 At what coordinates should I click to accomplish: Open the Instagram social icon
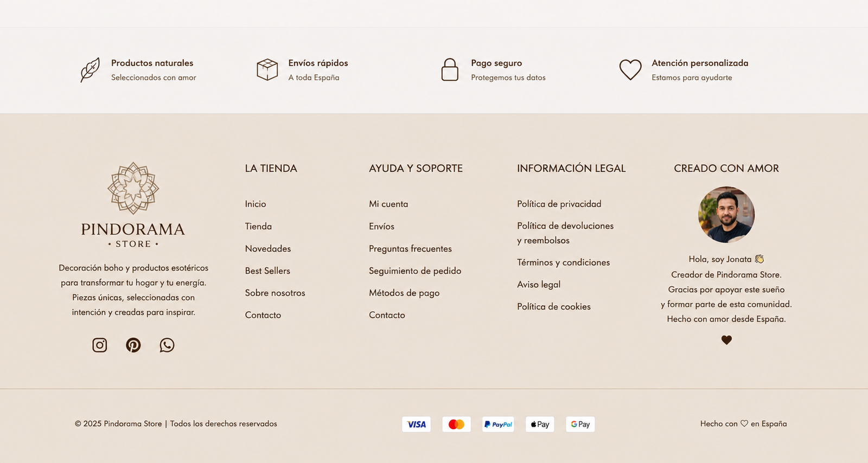point(100,345)
